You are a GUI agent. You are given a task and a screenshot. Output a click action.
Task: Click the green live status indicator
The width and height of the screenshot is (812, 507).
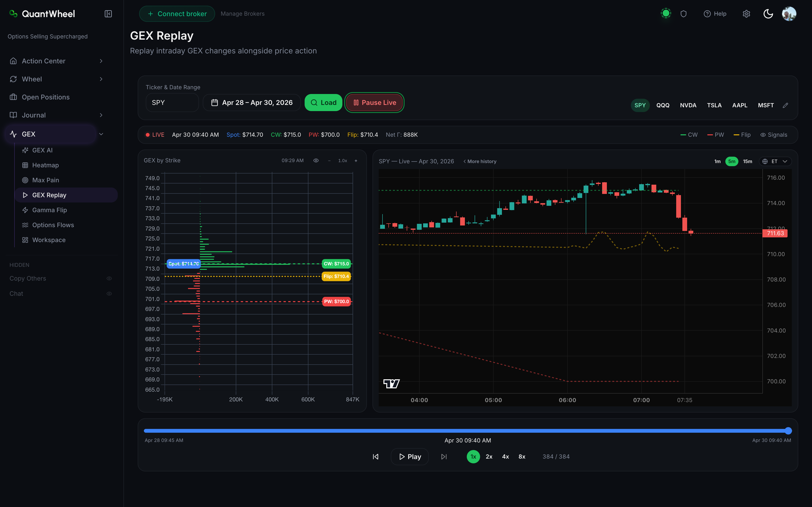pyautogui.click(x=666, y=14)
